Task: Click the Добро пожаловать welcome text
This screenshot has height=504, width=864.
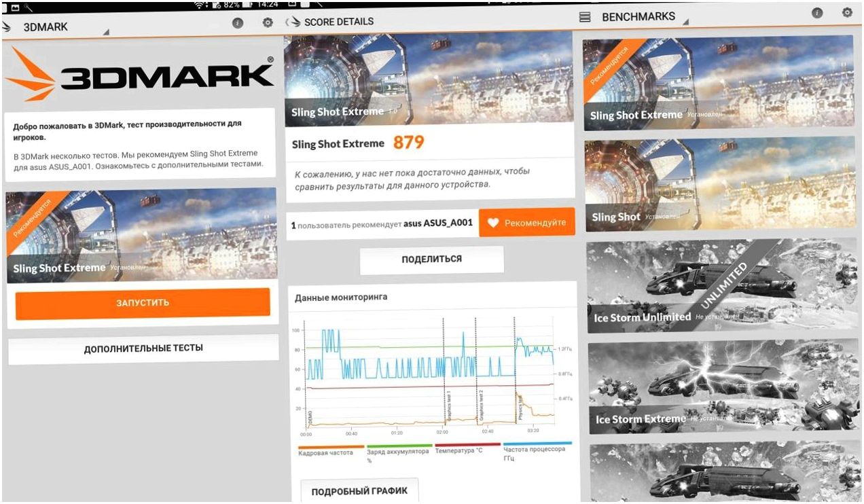Action: (x=127, y=130)
